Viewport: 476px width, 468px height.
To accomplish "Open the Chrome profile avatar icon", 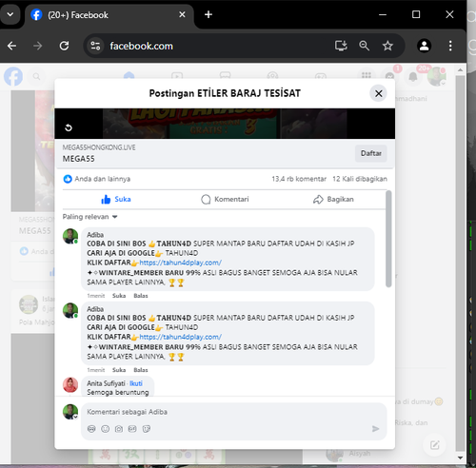I will (424, 46).
